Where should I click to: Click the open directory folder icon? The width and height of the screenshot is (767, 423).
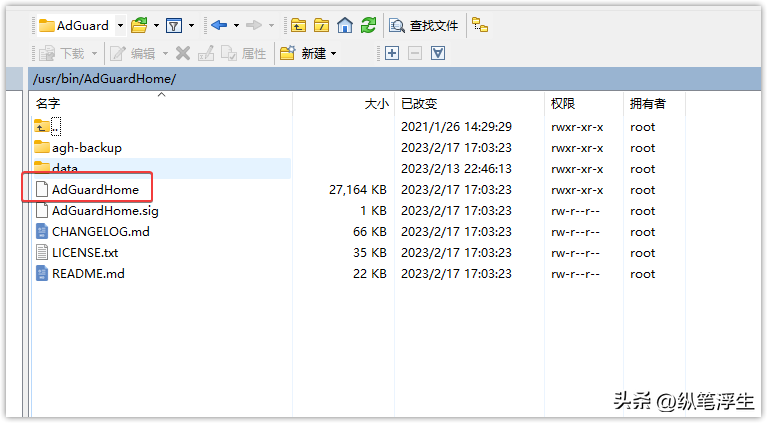coord(140,25)
